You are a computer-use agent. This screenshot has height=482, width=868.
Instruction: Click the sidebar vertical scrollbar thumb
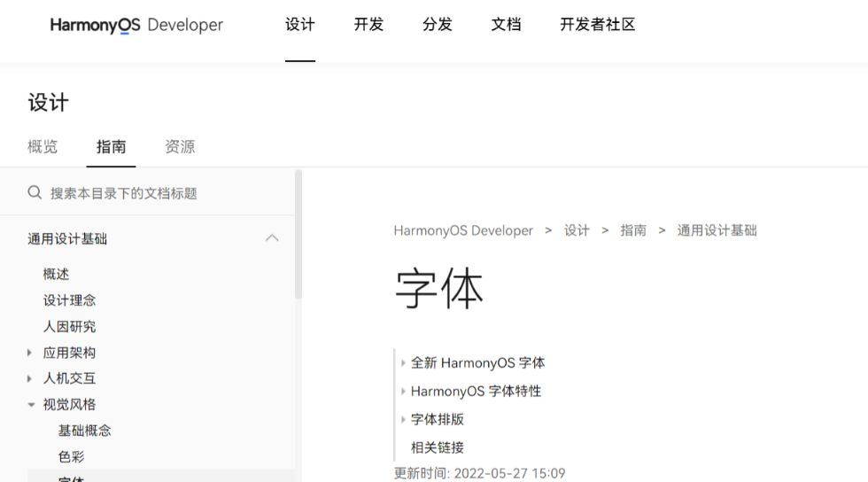pyautogui.click(x=298, y=234)
